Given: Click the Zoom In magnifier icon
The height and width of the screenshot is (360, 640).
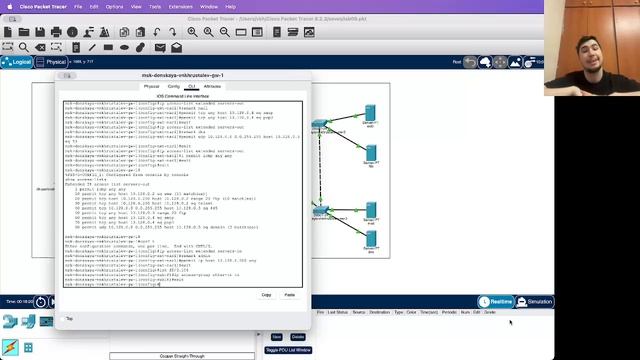Looking at the screenshot, I should pyautogui.click(x=192, y=32).
